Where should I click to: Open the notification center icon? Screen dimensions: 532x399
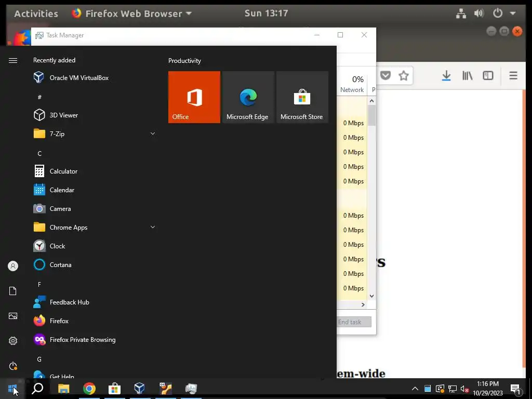click(x=516, y=389)
